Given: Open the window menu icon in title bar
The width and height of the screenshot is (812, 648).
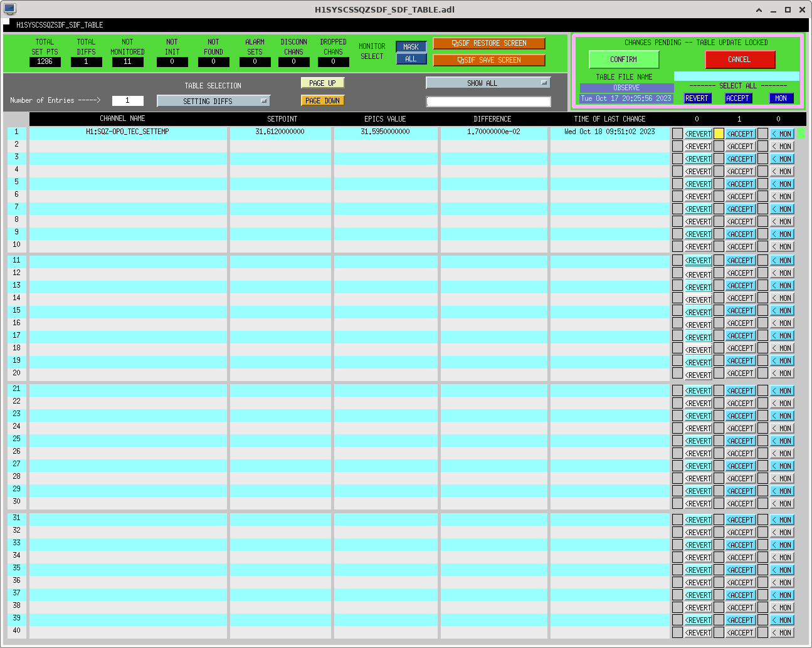Looking at the screenshot, I should [9, 9].
